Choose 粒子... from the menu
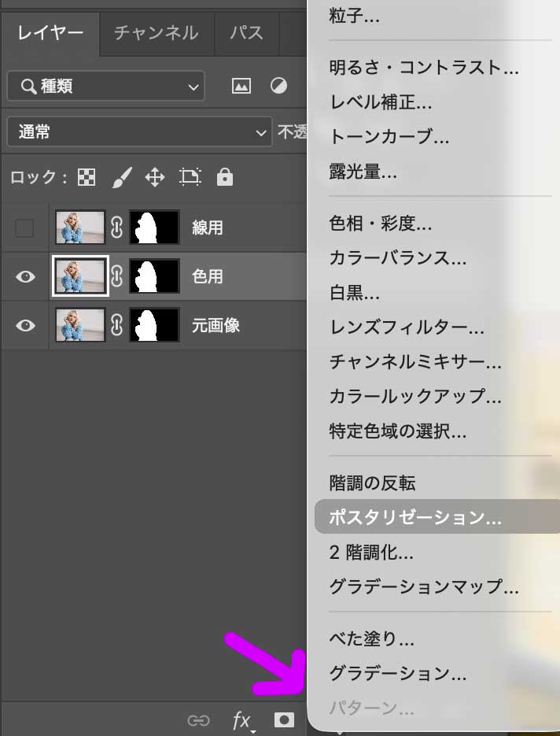This screenshot has width=560, height=736. (x=355, y=16)
